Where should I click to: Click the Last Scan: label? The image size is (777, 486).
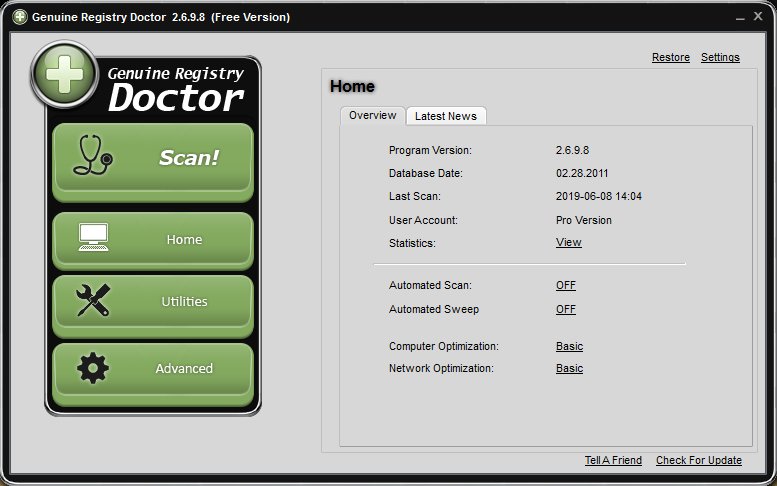[415, 196]
